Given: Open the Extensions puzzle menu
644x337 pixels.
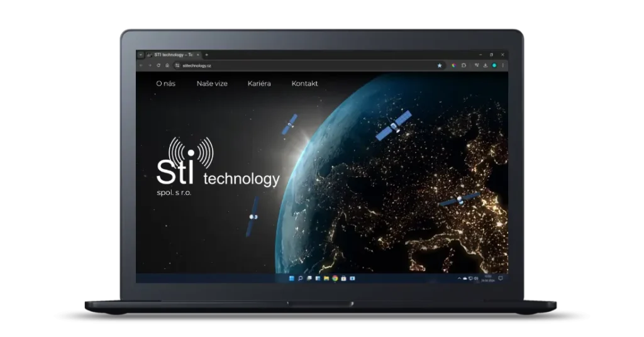Looking at the screenshot, I should tap(464, 65).
